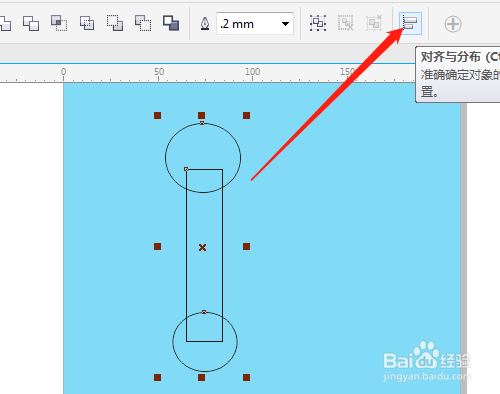The width and height of the screenshot is (500, 394).
Task: Click the greyed-out Ungroup icon
Action: click(x=346, y=23)
